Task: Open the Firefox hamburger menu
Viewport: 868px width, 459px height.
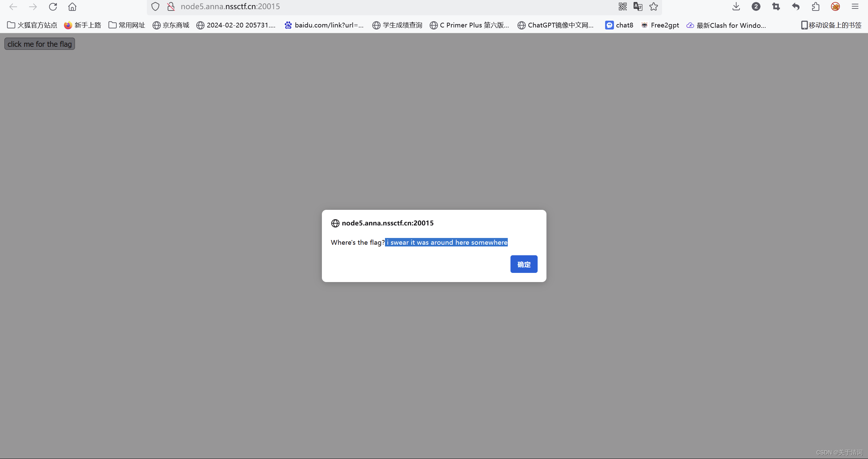Action: coord(855,7)
